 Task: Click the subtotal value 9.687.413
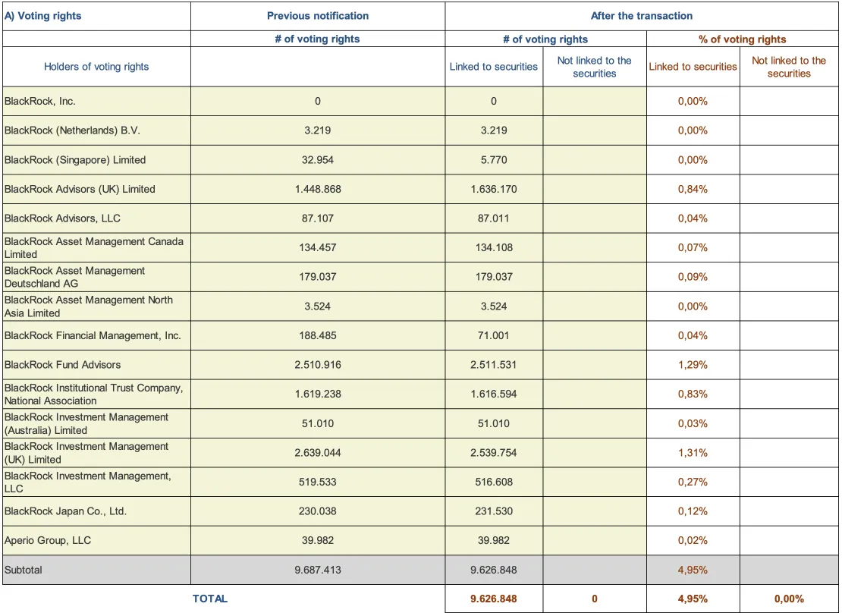pyautogui.click(x=318, y=569)
